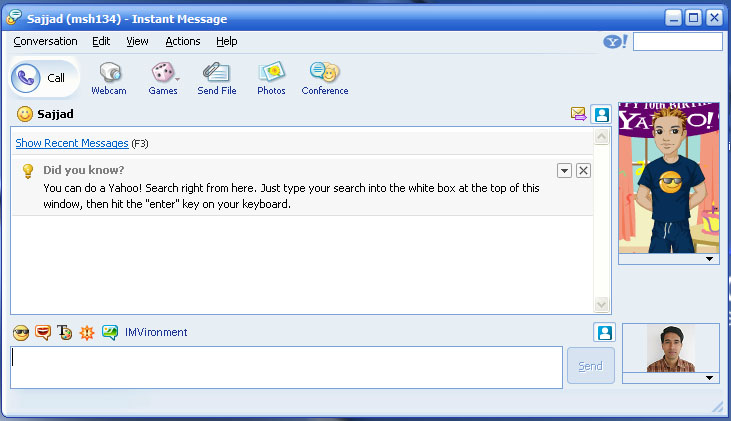This screenshot has width=731, height=421.
Task: Open the Games menu
Action: 163,79
